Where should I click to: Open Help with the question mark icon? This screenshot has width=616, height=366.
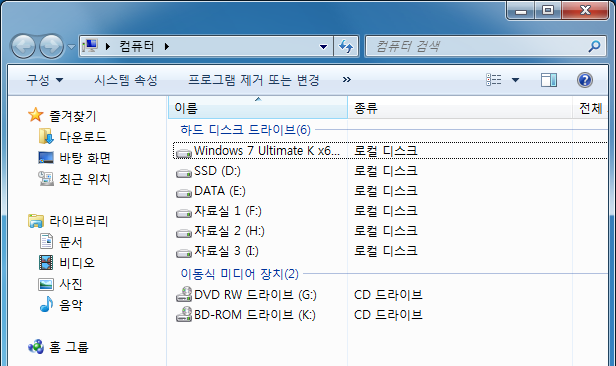click(585, 80)
